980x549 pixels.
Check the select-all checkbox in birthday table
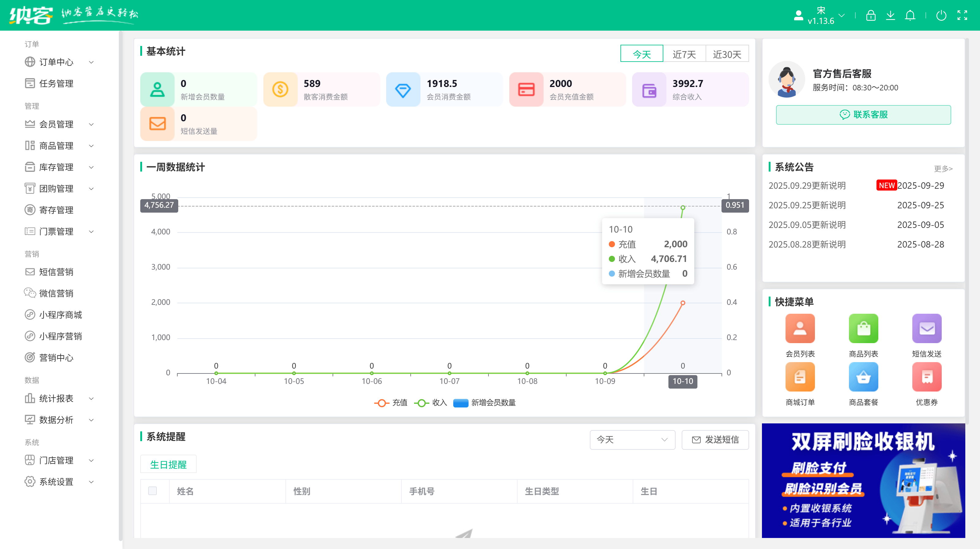[x=153, y=491]
